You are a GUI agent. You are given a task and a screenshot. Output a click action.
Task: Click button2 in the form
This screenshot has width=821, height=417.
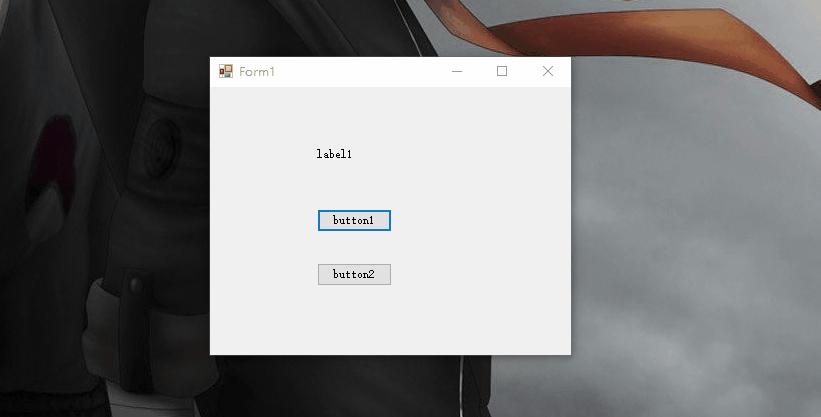point(354,275)
